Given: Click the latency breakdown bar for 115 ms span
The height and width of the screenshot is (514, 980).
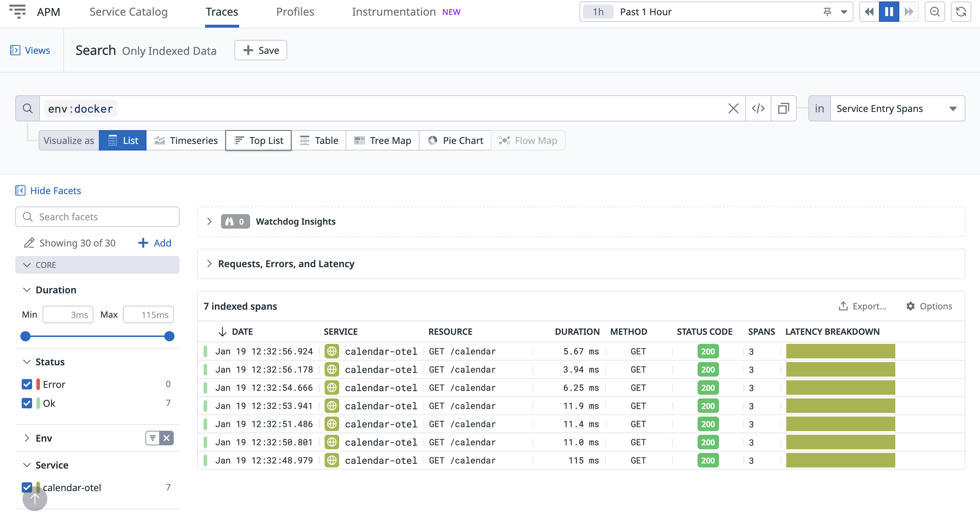Looking at the screenshot, I should [x=840, y=460].
